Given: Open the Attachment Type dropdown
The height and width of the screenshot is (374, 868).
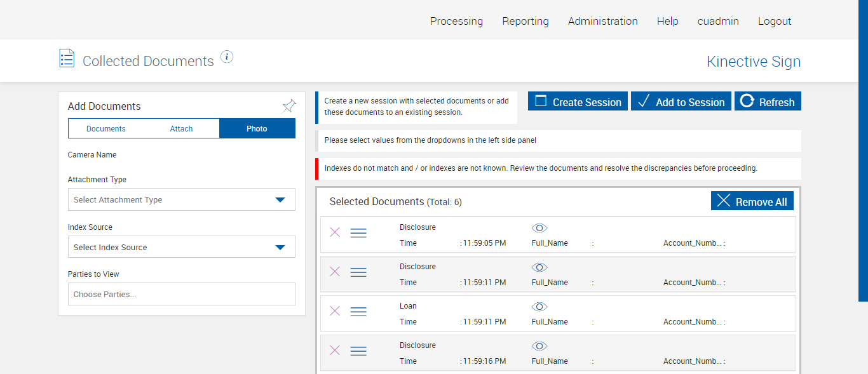Looking at the screenshot, I should [181, 199].
